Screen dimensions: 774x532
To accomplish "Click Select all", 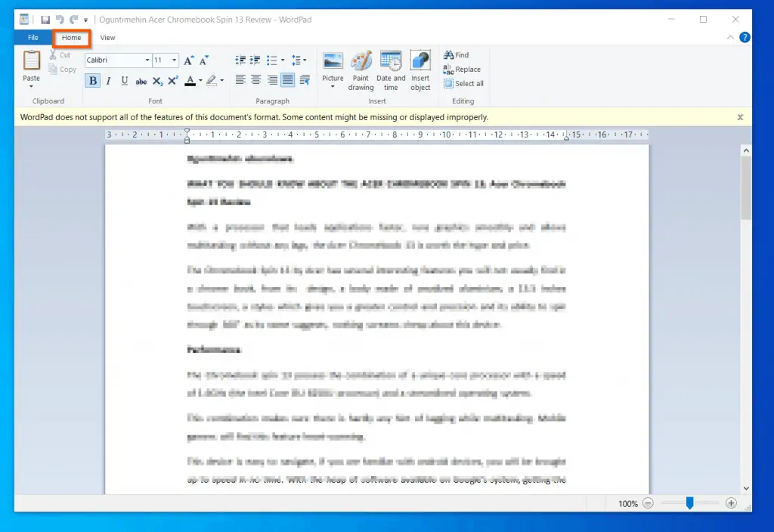I will pos(463,83).
